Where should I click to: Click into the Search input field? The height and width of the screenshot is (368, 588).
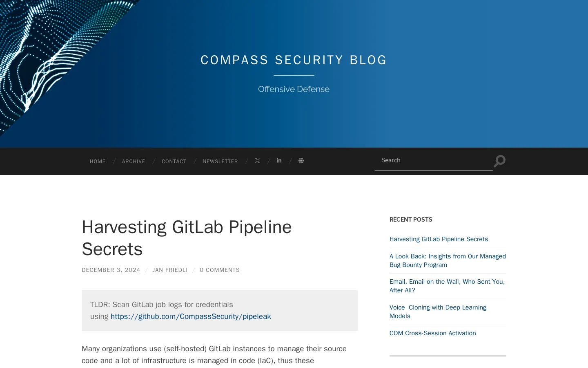click(433, 160)
